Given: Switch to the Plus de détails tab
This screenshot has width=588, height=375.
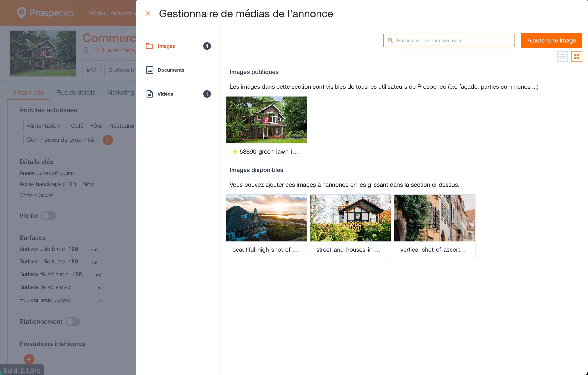Looking at the screenshot, I should tap(76, 92).
